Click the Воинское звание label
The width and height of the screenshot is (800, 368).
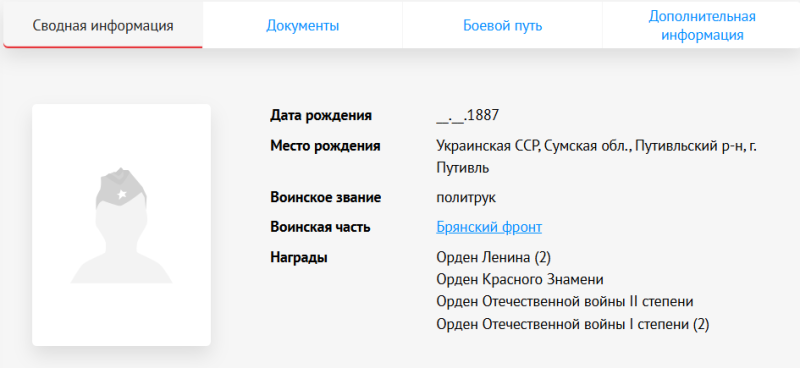[x=326, y=197]
